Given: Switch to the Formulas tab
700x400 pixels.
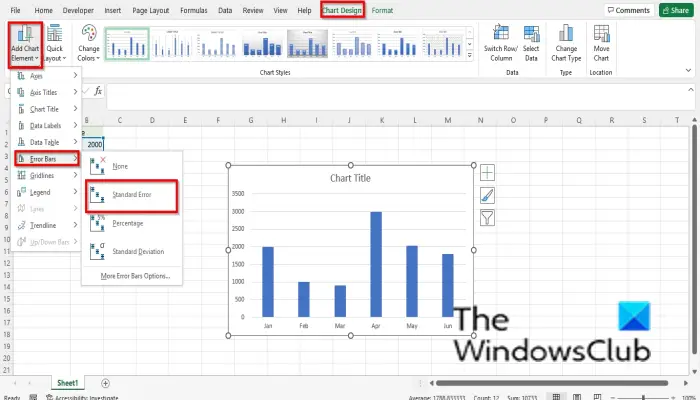Looking at the screenshot, I should coord(194,10).
